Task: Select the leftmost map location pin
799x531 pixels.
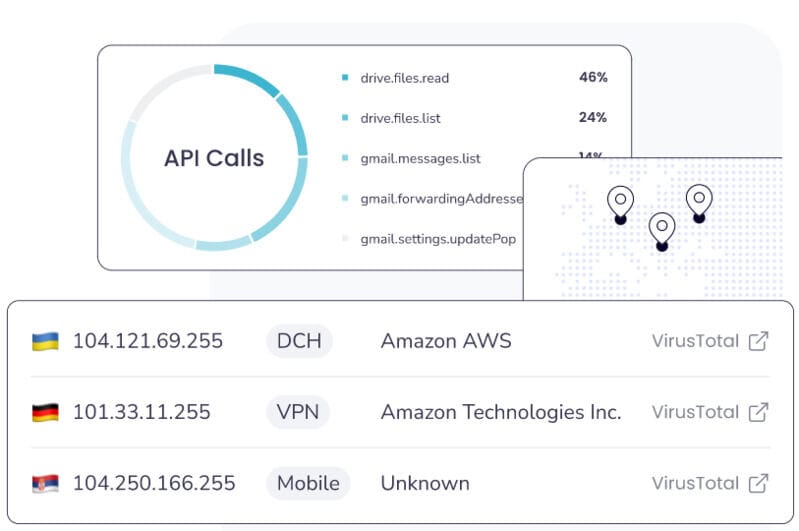Action: [x=620, y=204]
